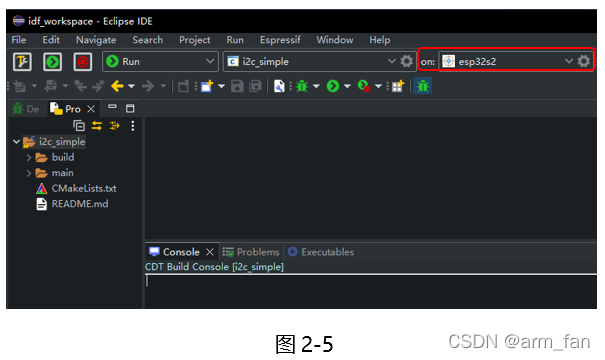This screenshot has height=360, width=605.
Task: Open the Edit menu
Action: pos(51,40)
